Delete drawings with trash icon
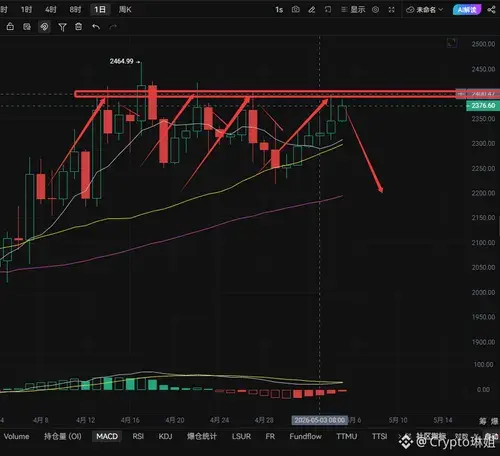500x456 pixels. tap(79, 26)
